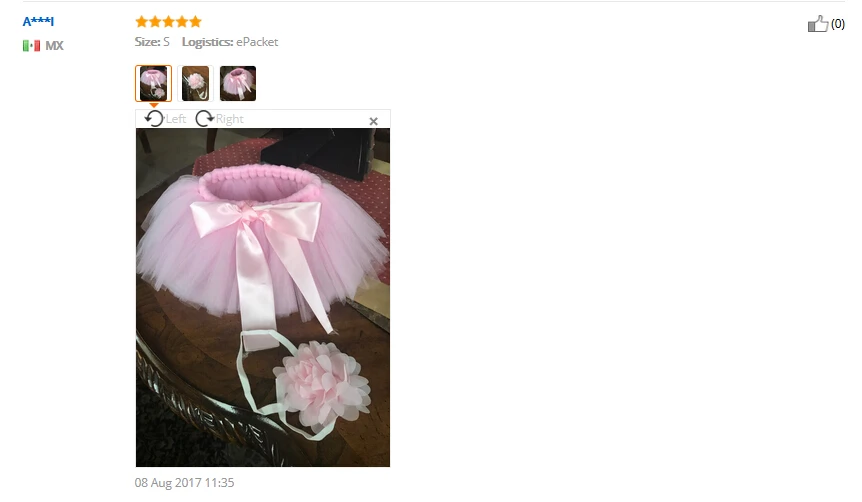Image resolution: width=862 pixels, height=502 pixels.
Task: Click the review date 08 Aug 2017
Action: coord(184,483)
